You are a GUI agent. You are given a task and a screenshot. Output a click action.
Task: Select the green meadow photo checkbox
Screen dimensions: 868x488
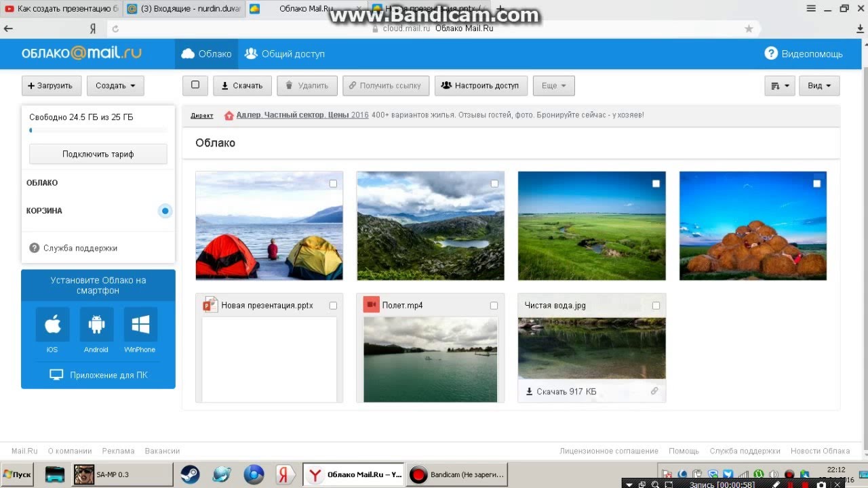(656, 184)
